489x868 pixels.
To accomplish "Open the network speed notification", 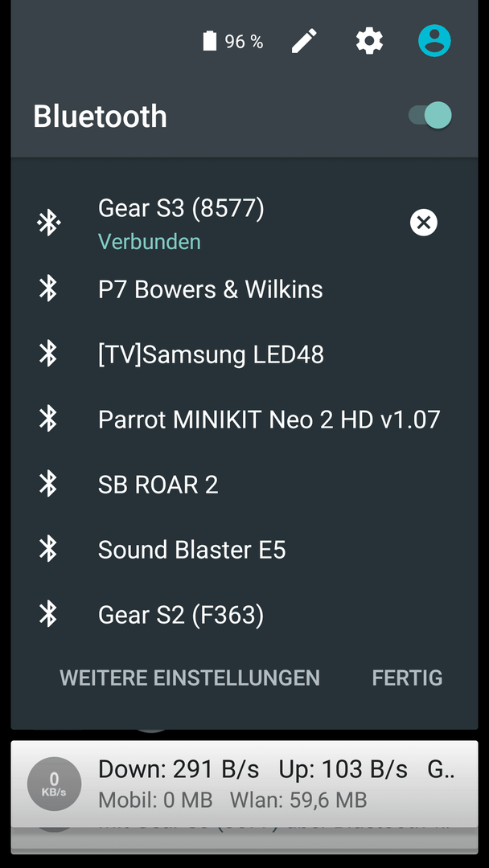I will point(244,784).
